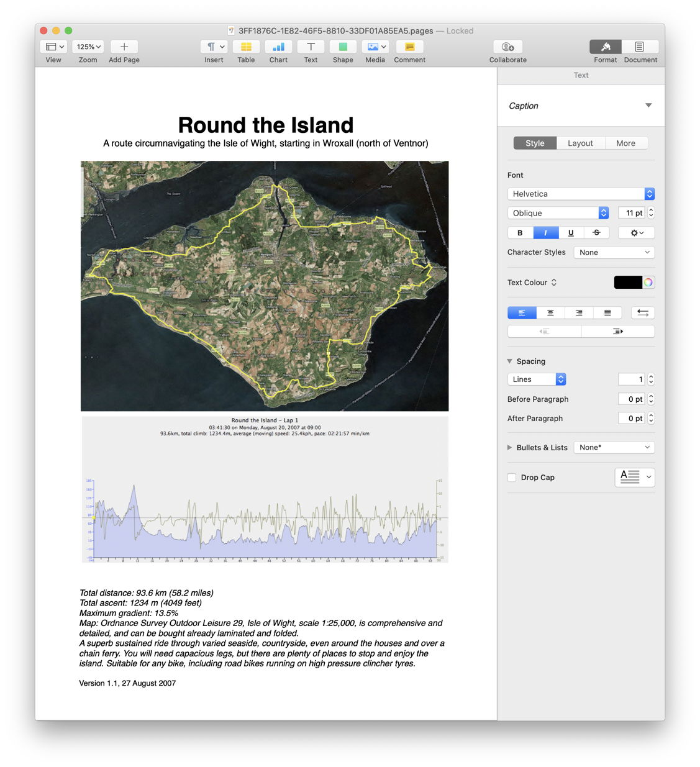The height and width of the screenshot is (767, 700).
Task: Increase paragraph indent
Action: pos(618,331)
